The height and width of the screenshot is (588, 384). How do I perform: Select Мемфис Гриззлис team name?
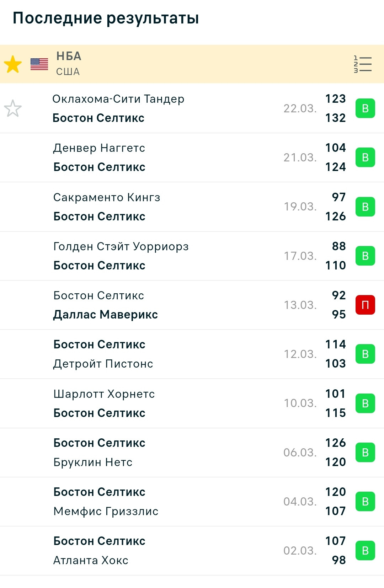(106, 511)
